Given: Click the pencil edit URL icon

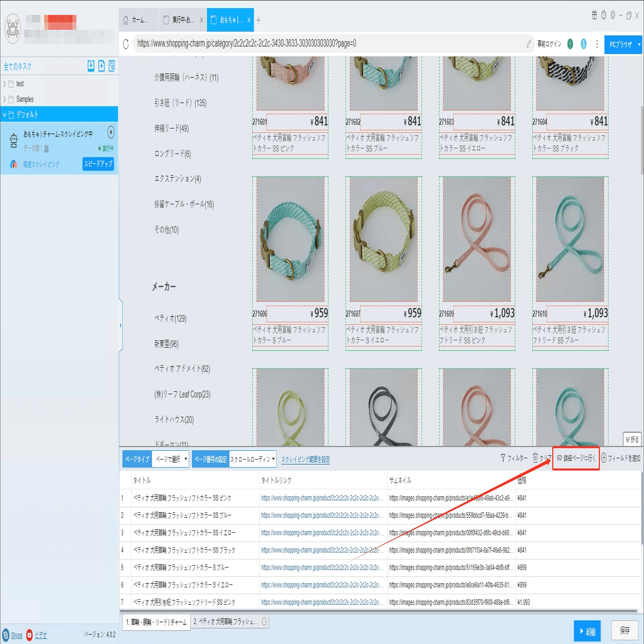Looking at the screenshot, I should (x=528, y=44).
